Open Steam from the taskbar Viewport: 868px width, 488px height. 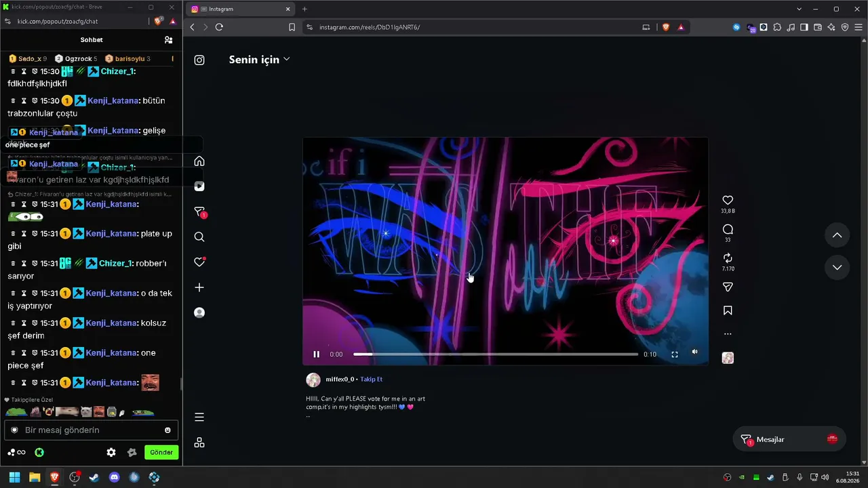[94, 477]
